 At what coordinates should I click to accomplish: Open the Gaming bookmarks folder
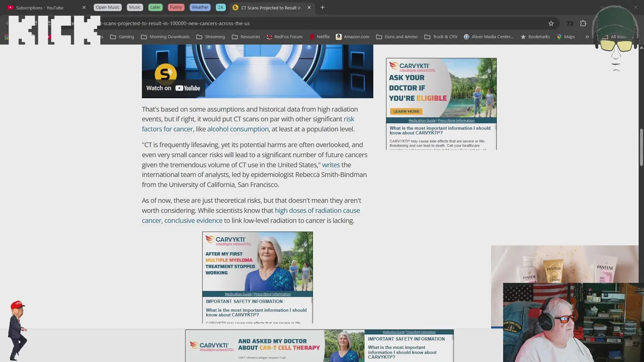(122, 37)
